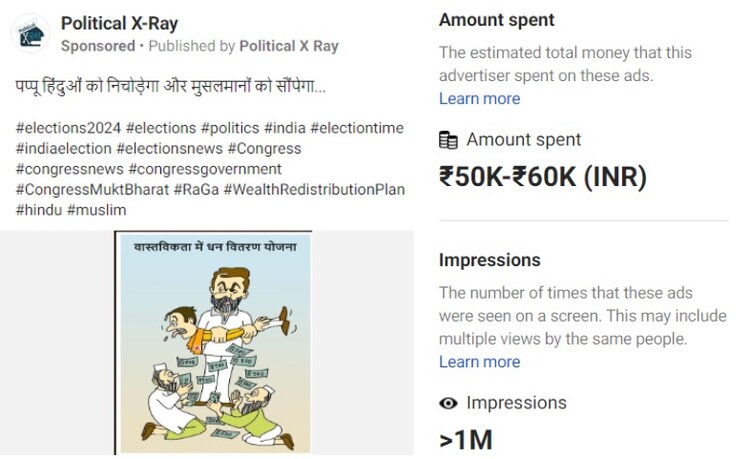This screenshot has height=459, width=750.
Task: Click Learn more under Amount spent
Action: coord(479,98)
